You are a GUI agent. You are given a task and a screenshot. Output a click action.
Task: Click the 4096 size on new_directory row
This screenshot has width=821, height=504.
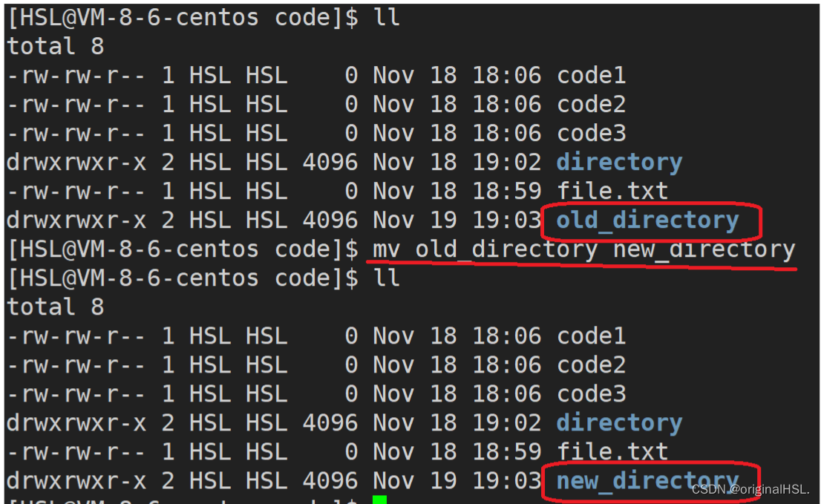(x=330, y=480)
